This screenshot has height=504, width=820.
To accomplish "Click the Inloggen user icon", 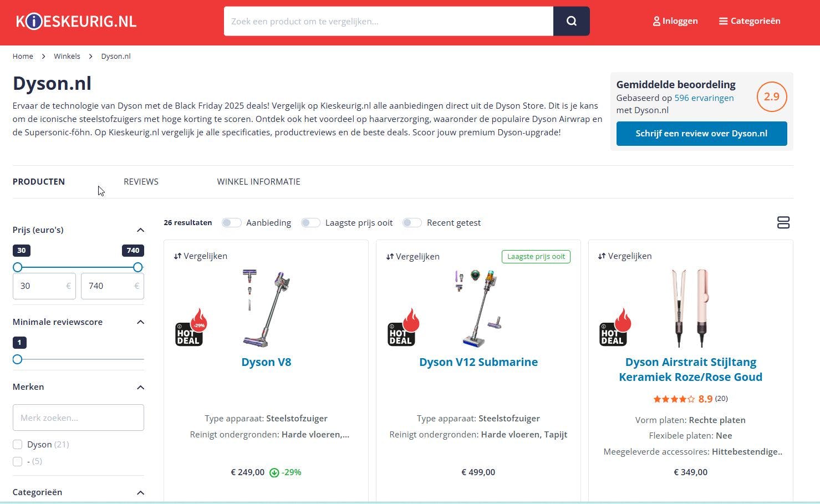I will (x=656, y=21).
